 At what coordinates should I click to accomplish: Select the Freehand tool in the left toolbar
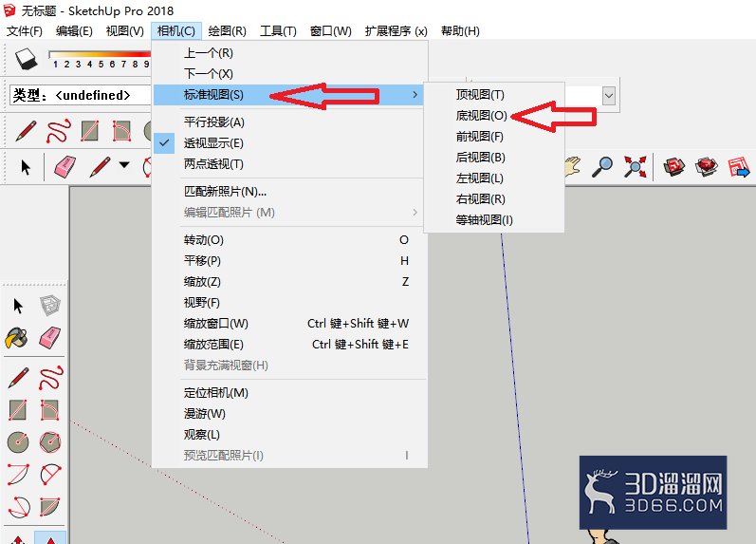tap(50, 378)
